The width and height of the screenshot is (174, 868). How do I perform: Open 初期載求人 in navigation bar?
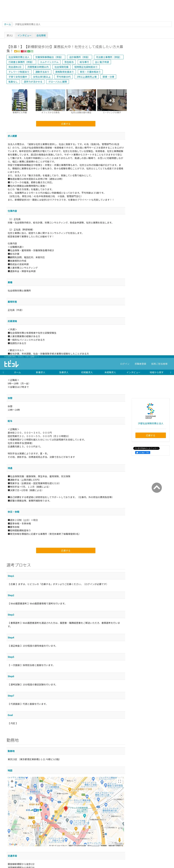pyautogui.click(x=87, y=372)
